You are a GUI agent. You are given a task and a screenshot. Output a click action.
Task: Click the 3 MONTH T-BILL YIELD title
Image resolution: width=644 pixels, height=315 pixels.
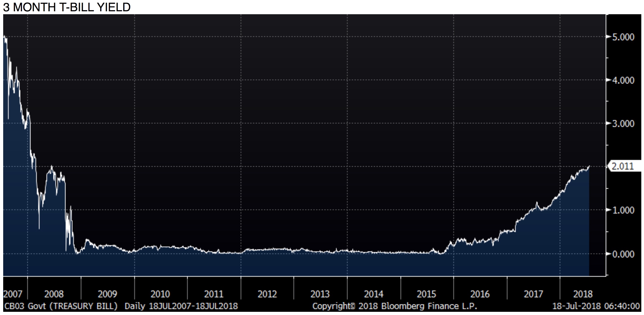[67, 7]
